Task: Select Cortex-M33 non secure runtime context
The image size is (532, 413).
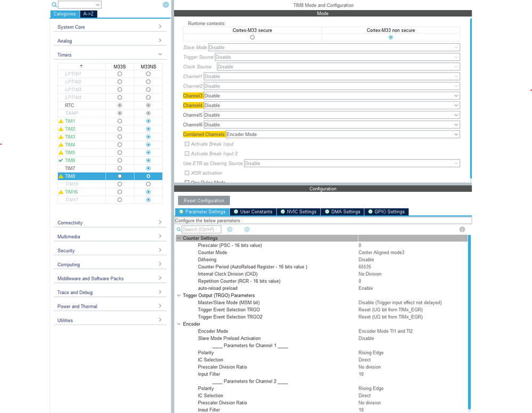Action: [390, 37]
